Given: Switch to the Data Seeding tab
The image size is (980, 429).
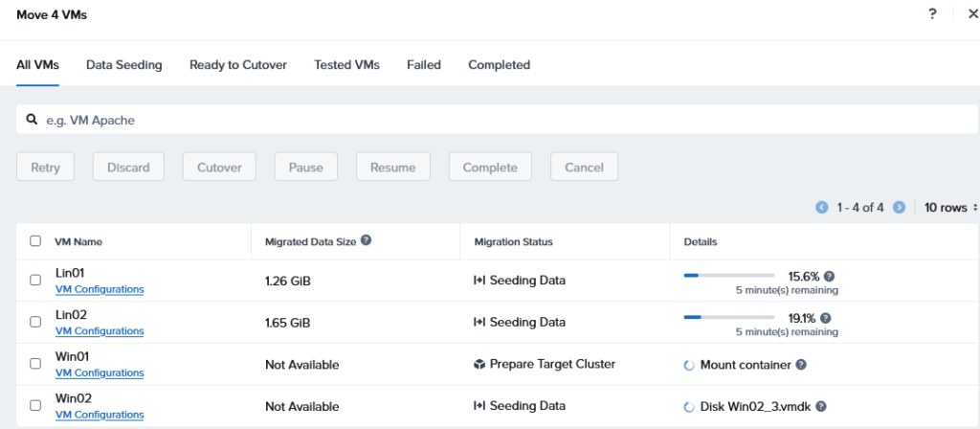Looking at the screenshot, I should (123, 65).
